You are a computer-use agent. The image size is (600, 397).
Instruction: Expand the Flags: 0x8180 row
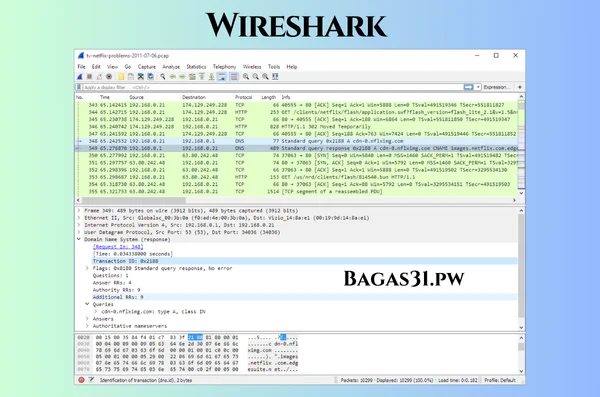click(x=87, y=268)
